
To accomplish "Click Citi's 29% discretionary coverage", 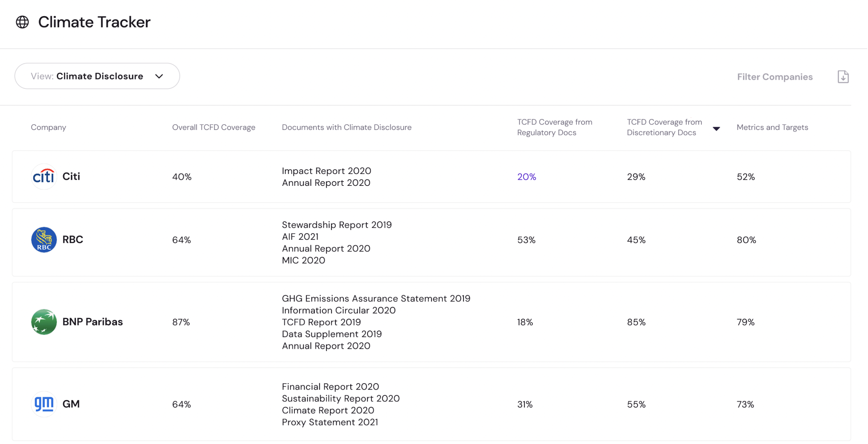I will 636,177.
